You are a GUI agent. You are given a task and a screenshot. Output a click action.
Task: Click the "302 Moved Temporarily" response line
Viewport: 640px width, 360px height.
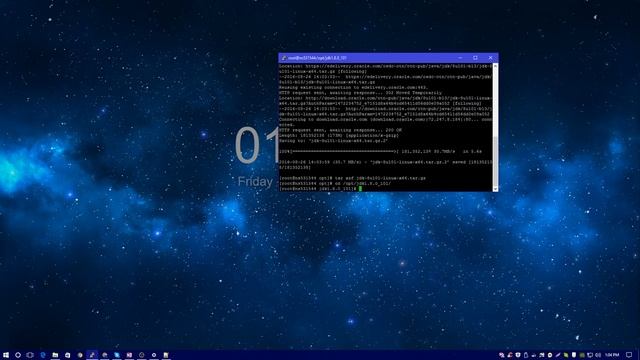coord(360,93)
